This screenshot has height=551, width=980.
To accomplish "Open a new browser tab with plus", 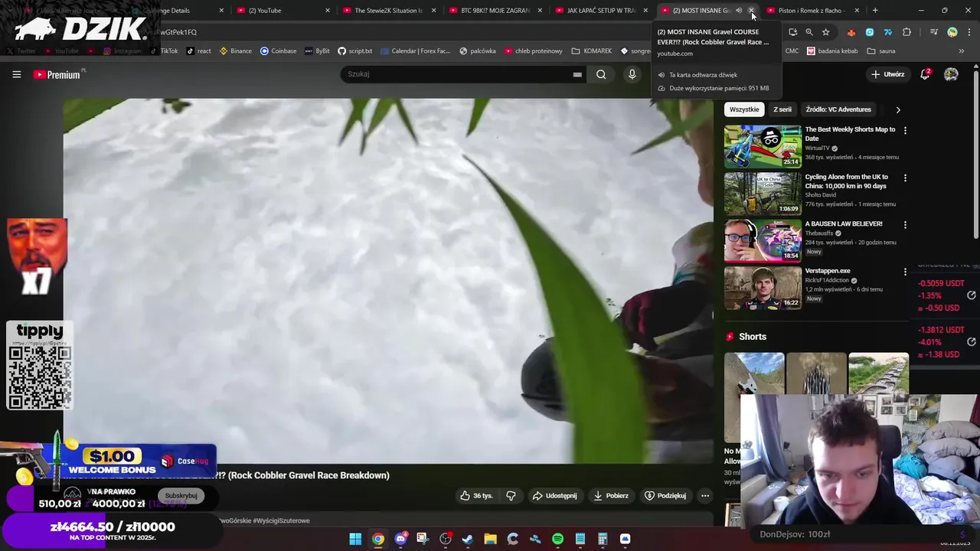I will click(875, 11).
